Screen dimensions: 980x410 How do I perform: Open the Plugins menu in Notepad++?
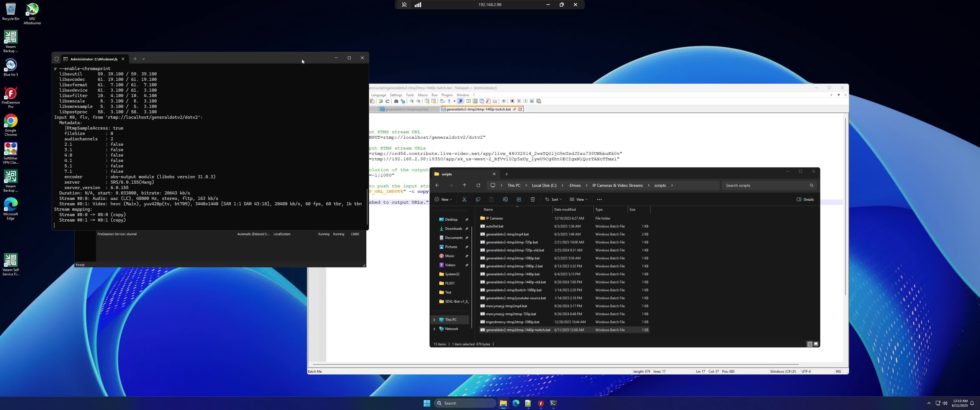[x=447, y=95]
